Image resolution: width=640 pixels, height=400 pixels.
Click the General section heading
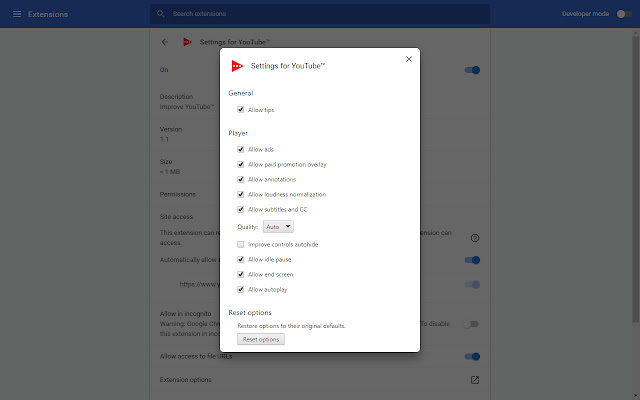point(241,93)
